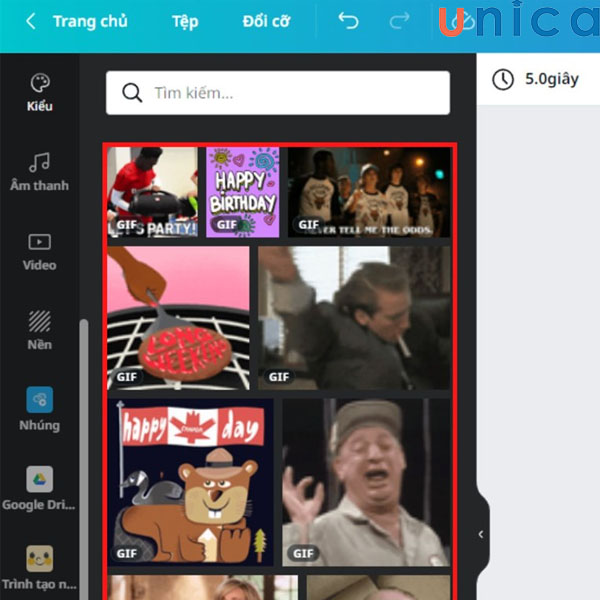Open the Tệp file menu

tap(185, 22)
